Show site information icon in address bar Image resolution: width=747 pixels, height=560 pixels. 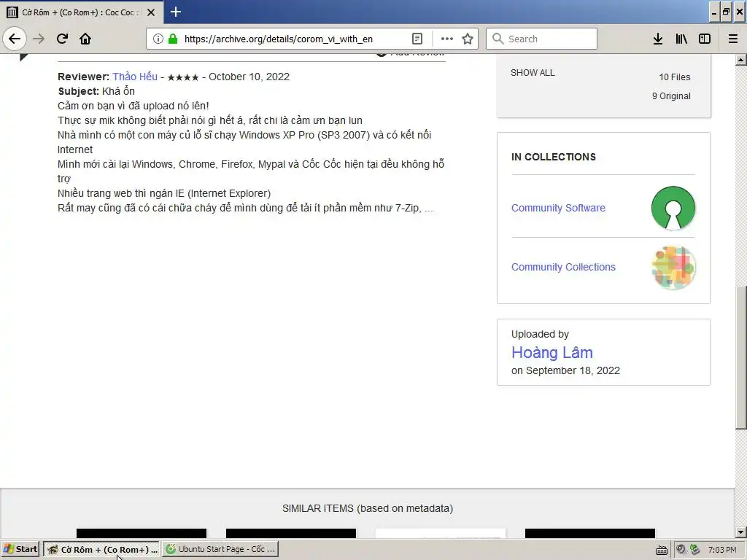pos(158,39)
